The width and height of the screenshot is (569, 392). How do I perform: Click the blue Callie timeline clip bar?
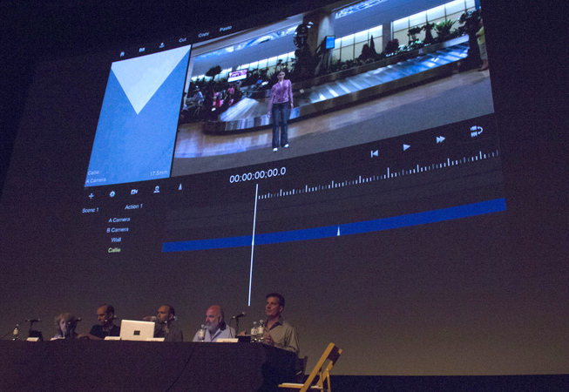click(334, 225)
